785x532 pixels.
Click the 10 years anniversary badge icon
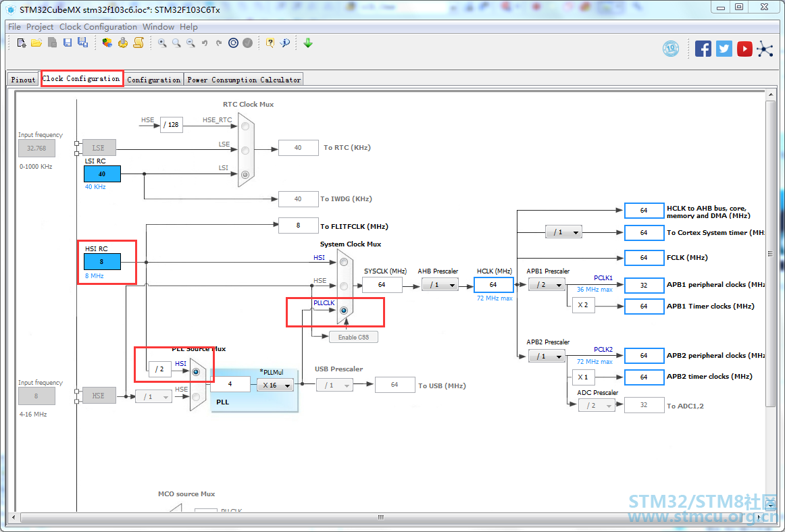(x=671, y=49)
